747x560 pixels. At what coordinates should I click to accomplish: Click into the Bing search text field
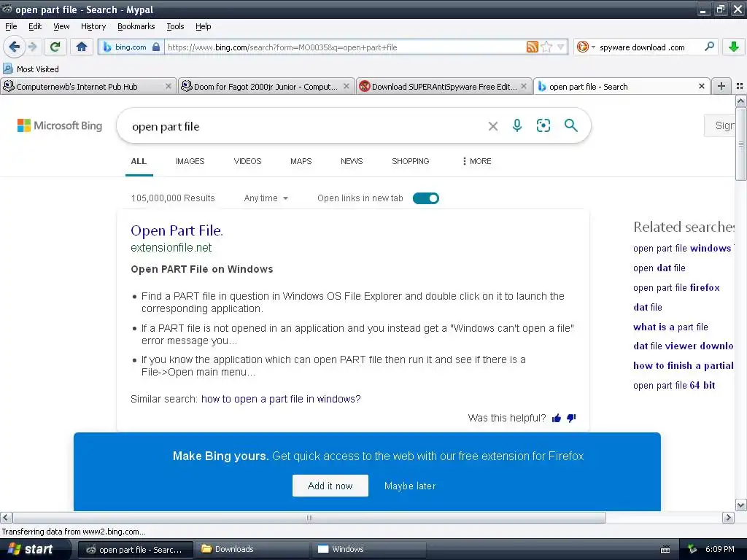coord(305,126)
